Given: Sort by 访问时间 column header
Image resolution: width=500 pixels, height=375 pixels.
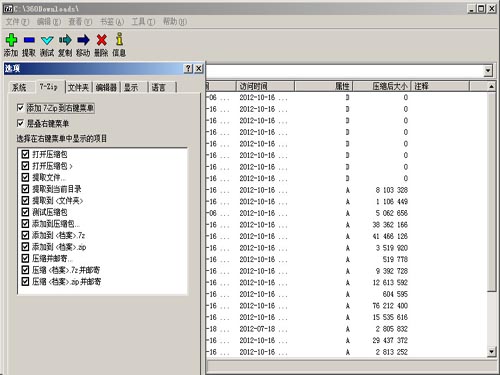Looking at the screenshot, I should point(265,86).
